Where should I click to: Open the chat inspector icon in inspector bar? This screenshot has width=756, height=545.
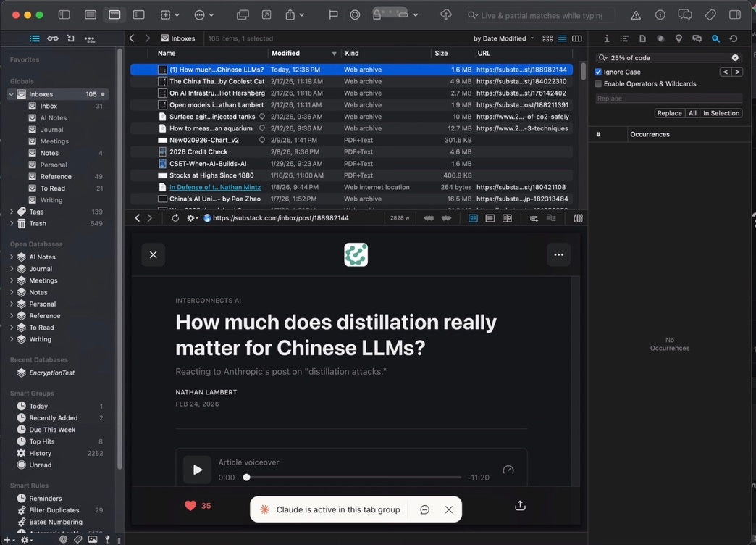(697, 38)
